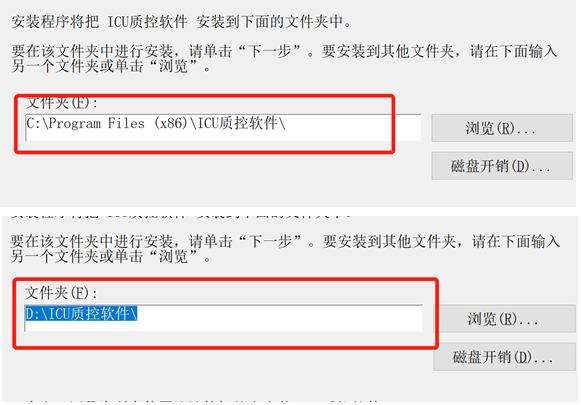Click the "C:" drive letter in the folder field

click(33, 123)
